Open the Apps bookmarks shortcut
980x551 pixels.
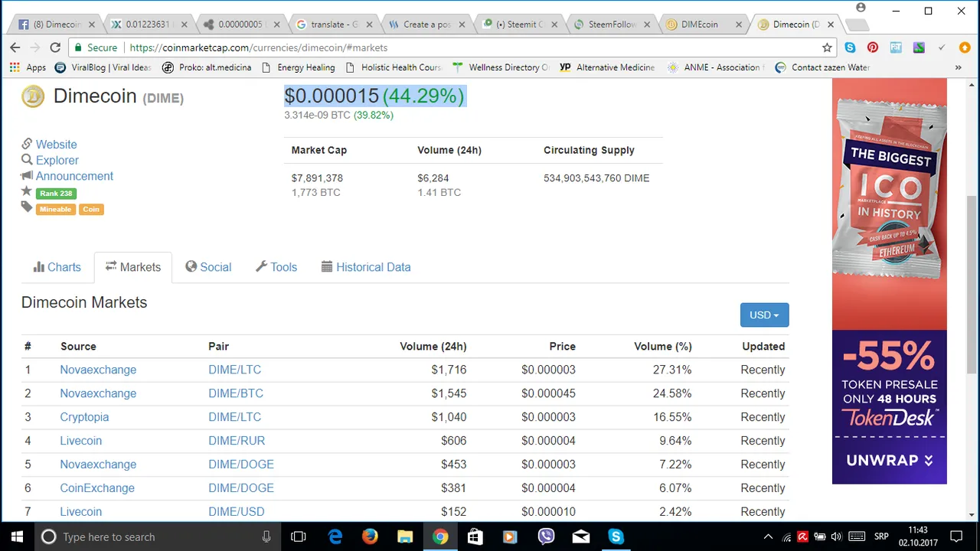pyautogui.click(x=28, y=67)
